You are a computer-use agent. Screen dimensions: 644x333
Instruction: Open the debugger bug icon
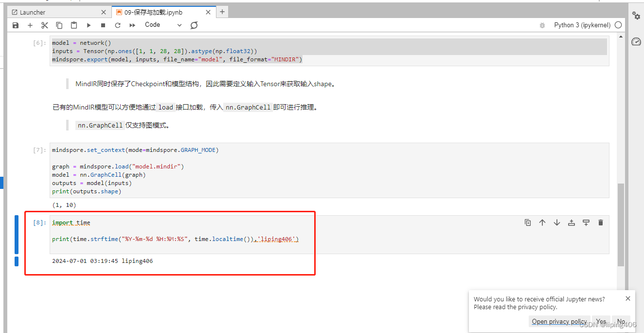(542, 25)
